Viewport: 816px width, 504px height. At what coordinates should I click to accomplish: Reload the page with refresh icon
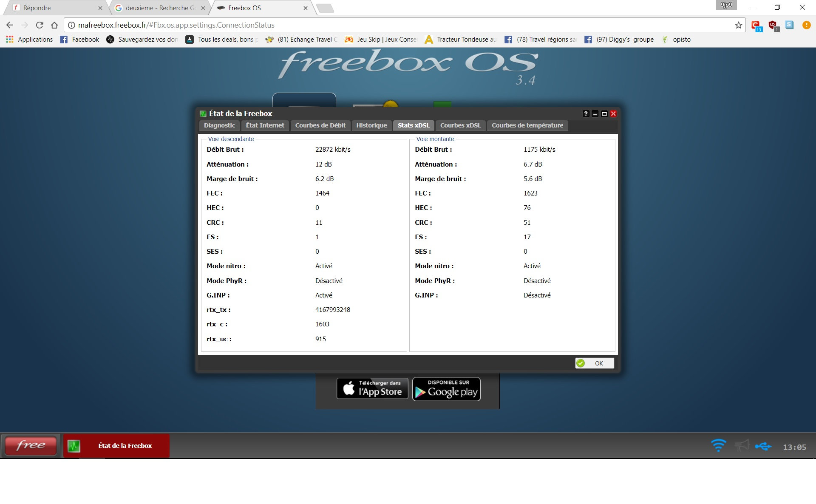40,25
